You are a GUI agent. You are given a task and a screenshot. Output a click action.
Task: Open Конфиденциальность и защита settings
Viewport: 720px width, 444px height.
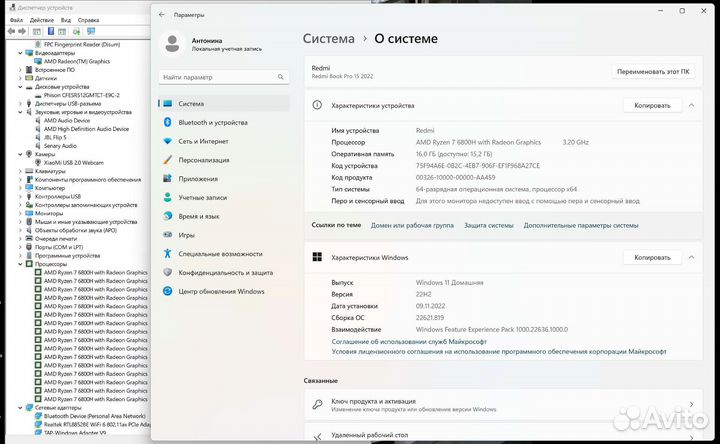224,273
